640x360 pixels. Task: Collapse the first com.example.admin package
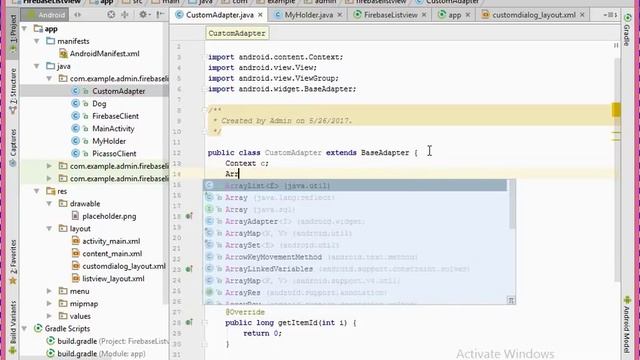(x=49, y=79)
